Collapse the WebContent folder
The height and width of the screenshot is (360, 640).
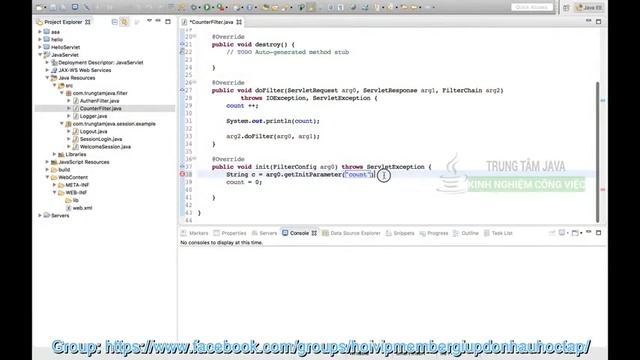point(47,177)
